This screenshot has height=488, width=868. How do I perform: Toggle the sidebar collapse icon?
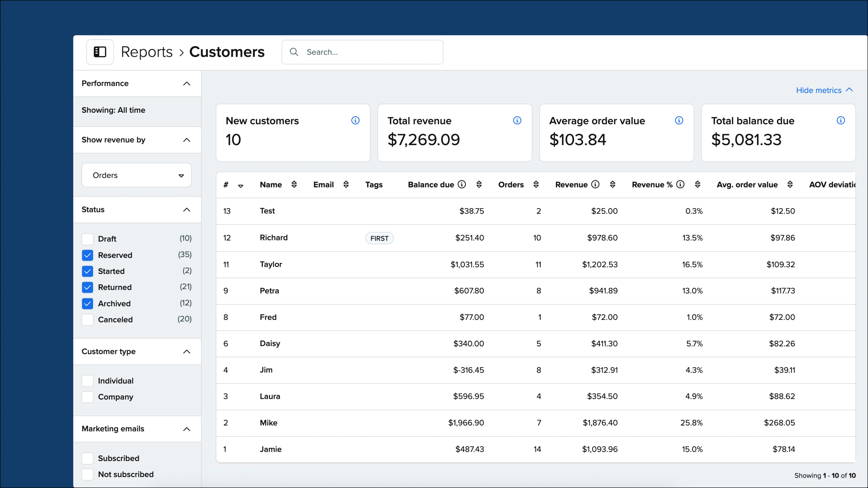100,52
